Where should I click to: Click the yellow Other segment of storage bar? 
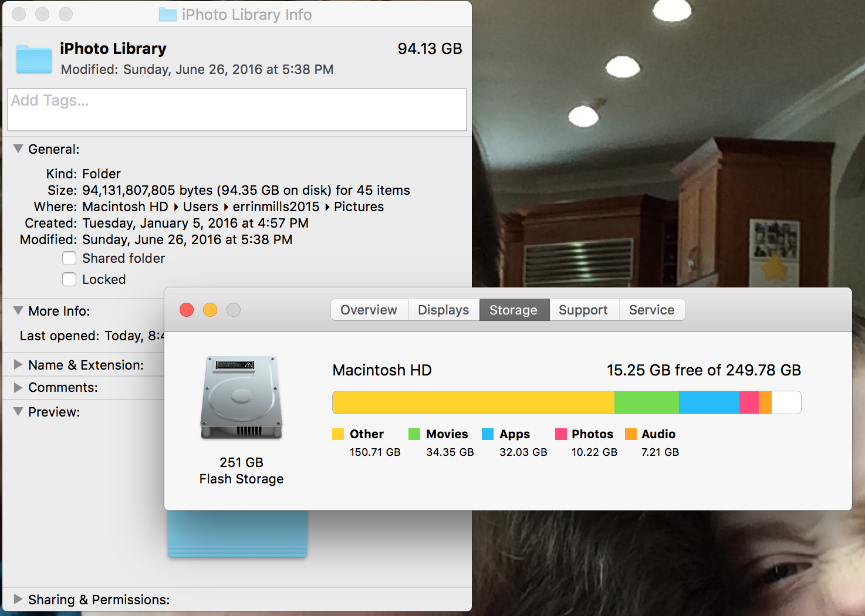pos(474,402)
